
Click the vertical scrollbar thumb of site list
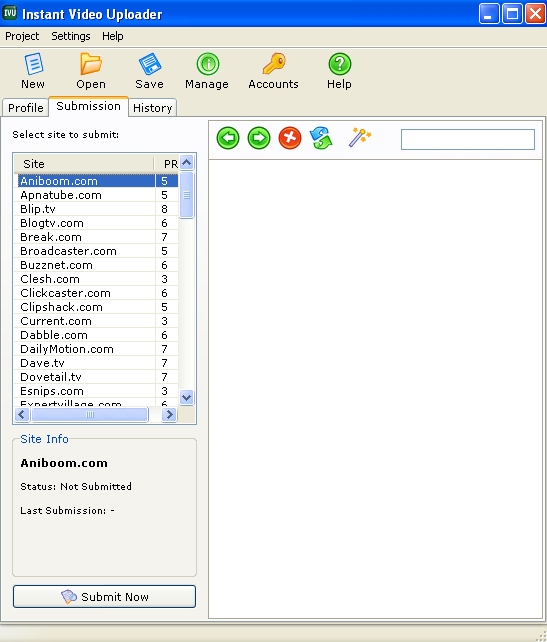pos(187,195)
